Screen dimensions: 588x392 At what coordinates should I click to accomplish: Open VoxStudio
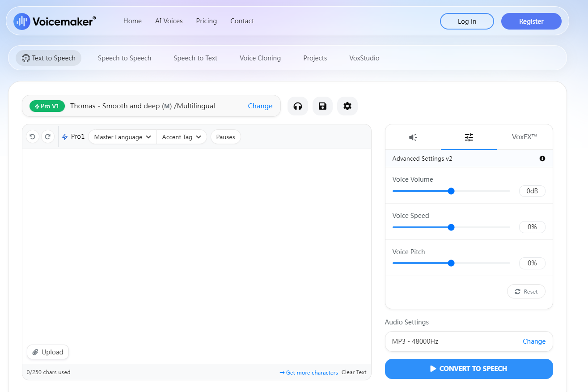[x=364, y=58]
